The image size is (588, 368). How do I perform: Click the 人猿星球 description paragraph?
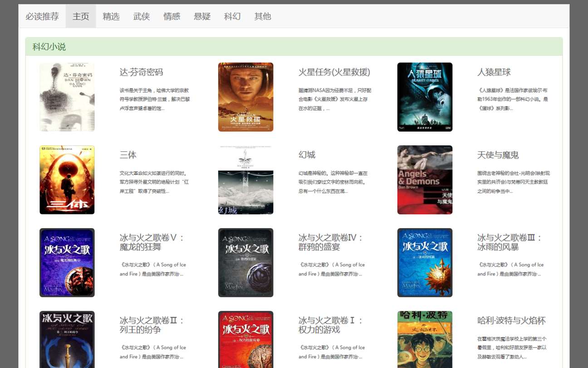pos(513,99)
